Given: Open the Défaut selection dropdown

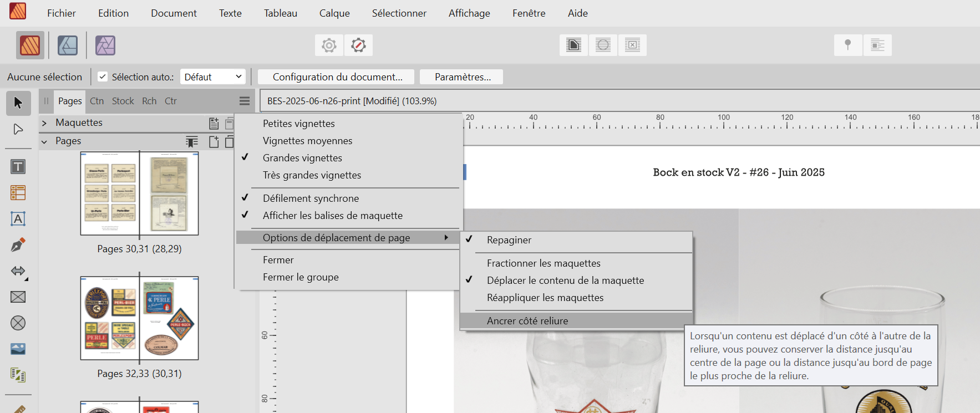Looking at the screenshot, I should click(x=213, y=77).
